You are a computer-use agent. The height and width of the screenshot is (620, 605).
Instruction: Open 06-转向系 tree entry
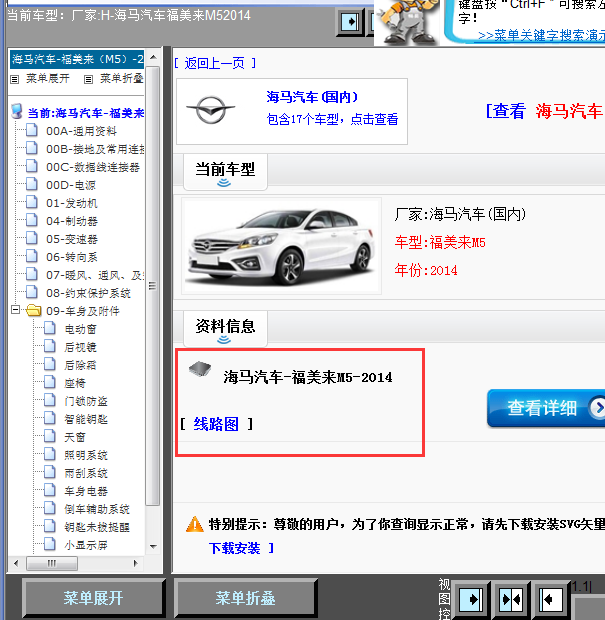click(x=72, y=257)
